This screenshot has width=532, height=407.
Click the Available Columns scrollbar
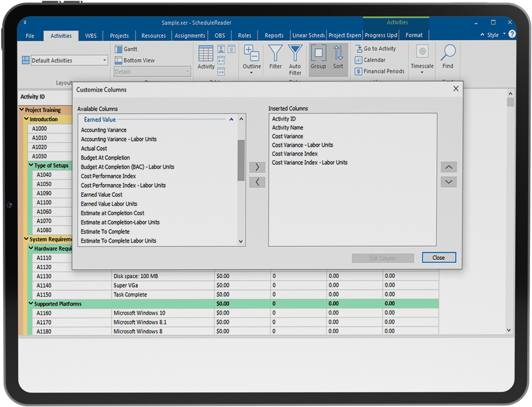[240, 155]
